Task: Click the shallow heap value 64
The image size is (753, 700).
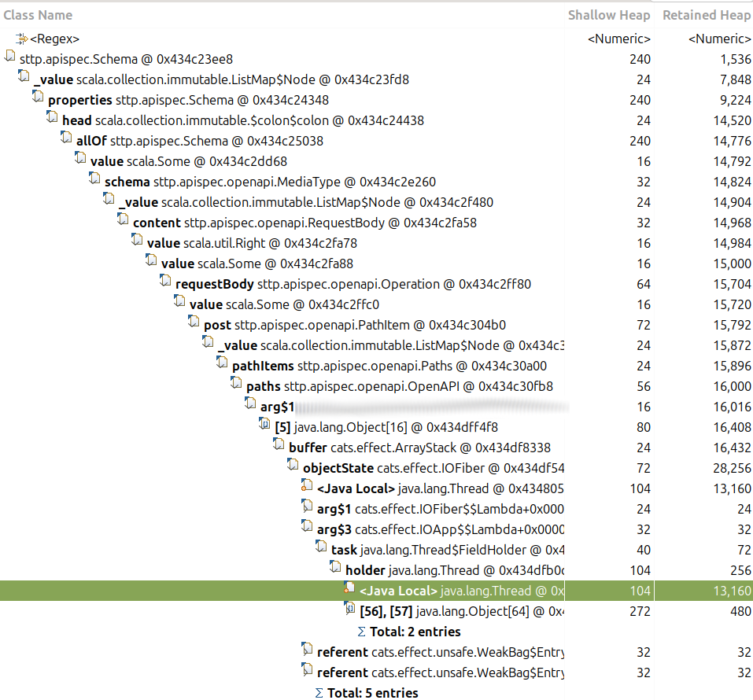Action: (644, 284)
